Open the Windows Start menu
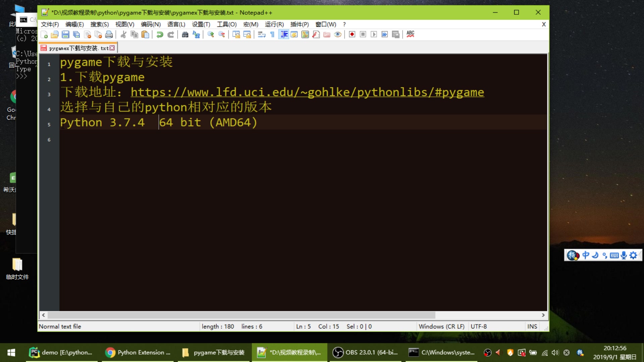Screen dimensions: 644x362 point(11,353)
